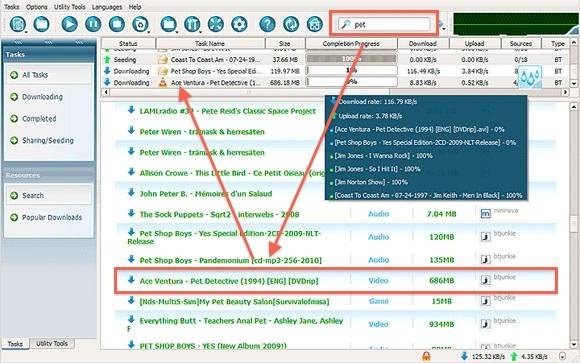This screenshot has height=363, width=580.
Task: Pause the task using the pause icon
Action: tap(93, 24)
